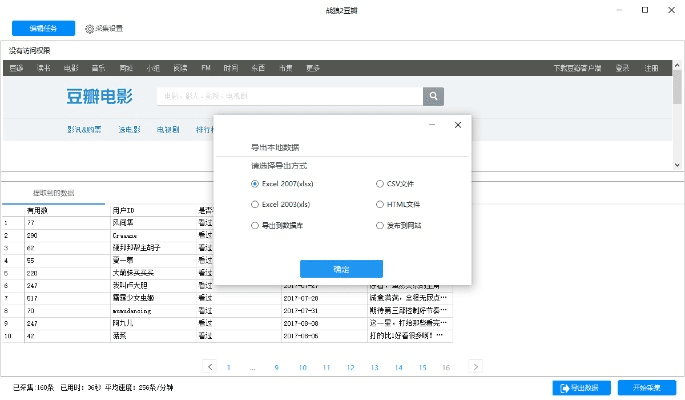Go to the next results page arrow
The width and height of the screenshot is (685, 400).
(x=475, y=366)
